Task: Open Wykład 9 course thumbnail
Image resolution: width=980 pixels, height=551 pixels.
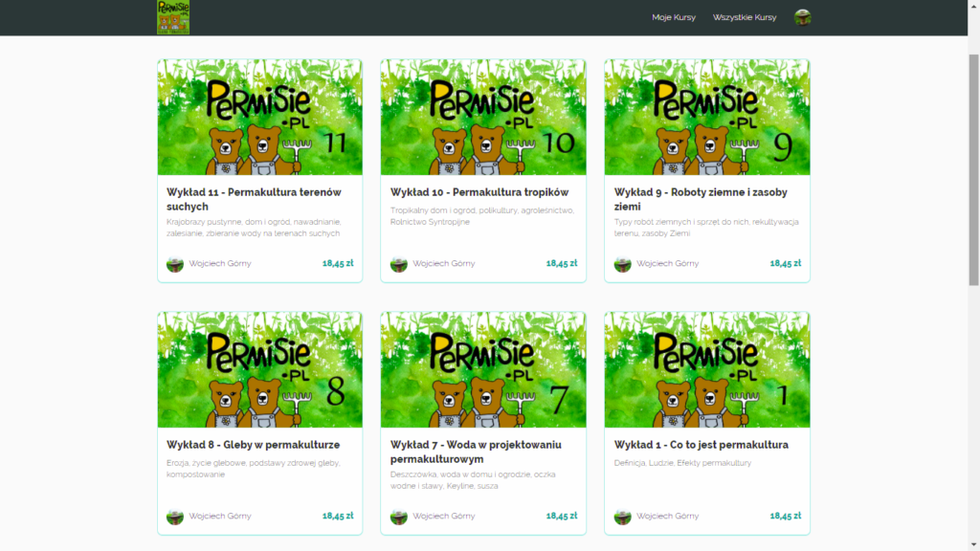Action: point(707,118)
